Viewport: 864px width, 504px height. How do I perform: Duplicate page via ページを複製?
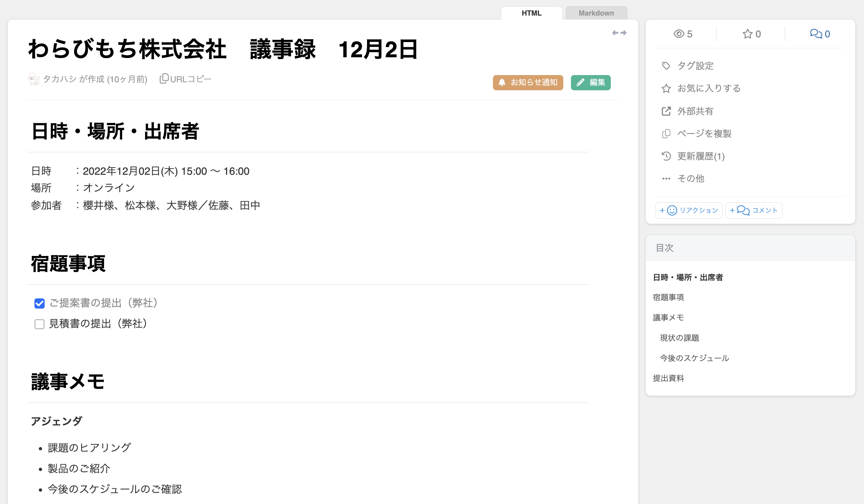pos(704,134)
